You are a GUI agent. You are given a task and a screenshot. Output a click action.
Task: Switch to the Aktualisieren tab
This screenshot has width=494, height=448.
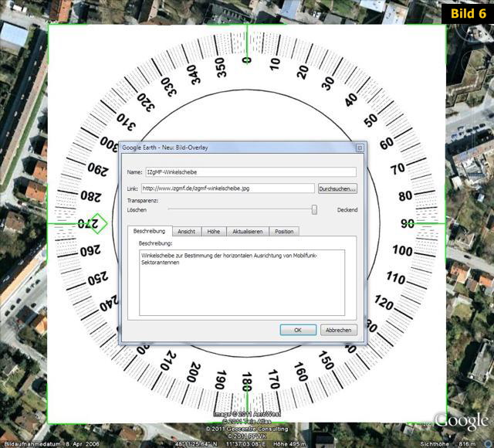click(248, 231)
